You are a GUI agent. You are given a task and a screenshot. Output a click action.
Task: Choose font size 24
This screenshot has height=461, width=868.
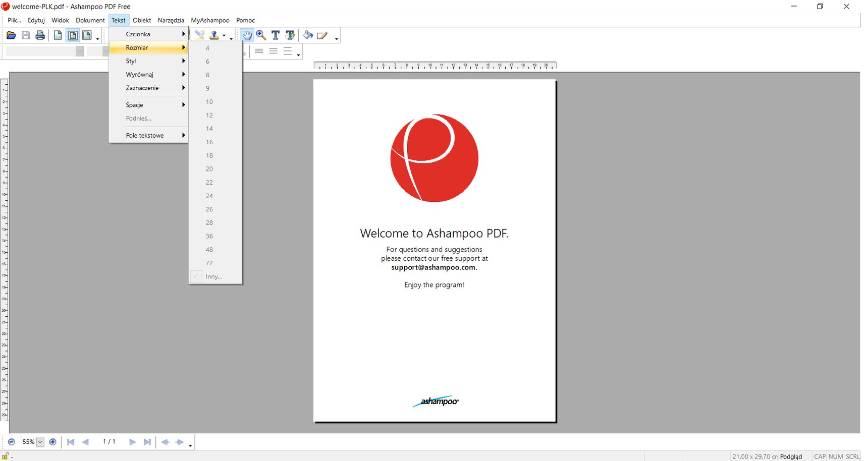215,196
